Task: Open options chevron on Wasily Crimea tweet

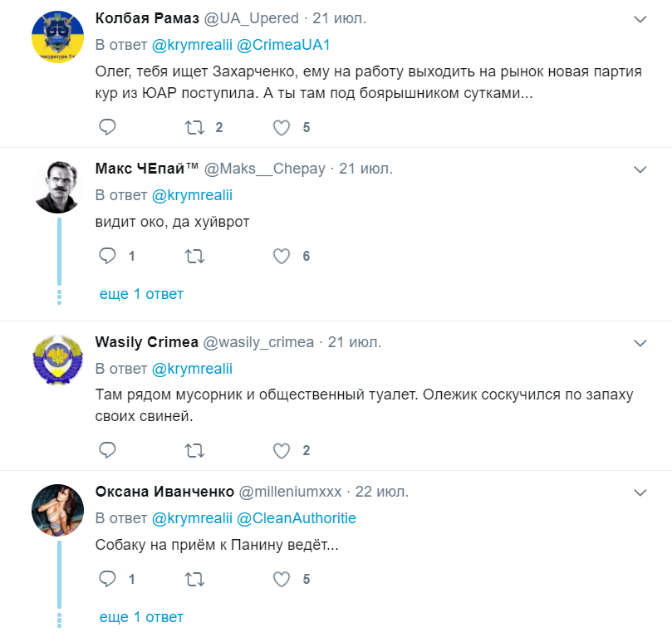Action: pyautogui.click(x=640, y=342)
